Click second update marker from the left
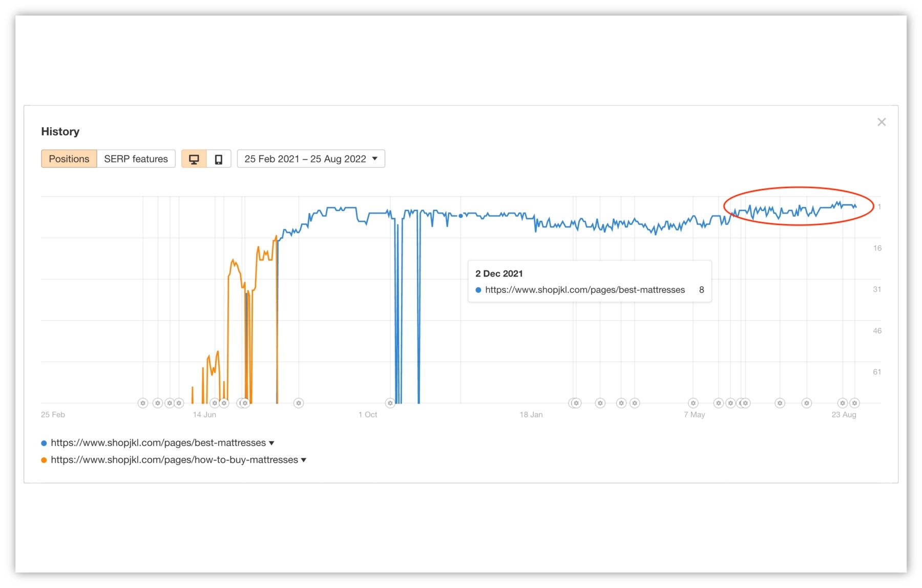Image resolution: width=922 pixels, height=588 pixels. tap(158, 403)
